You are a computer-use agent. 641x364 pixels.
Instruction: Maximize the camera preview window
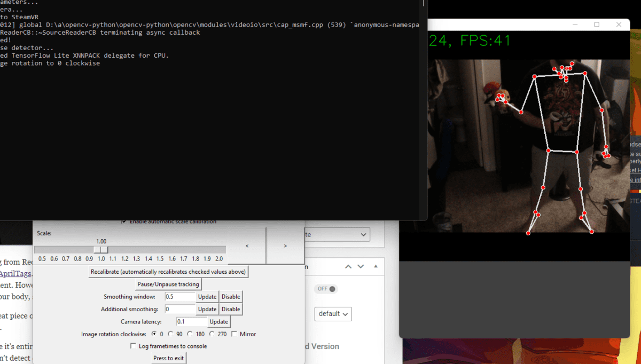click(x=597, y=25)
